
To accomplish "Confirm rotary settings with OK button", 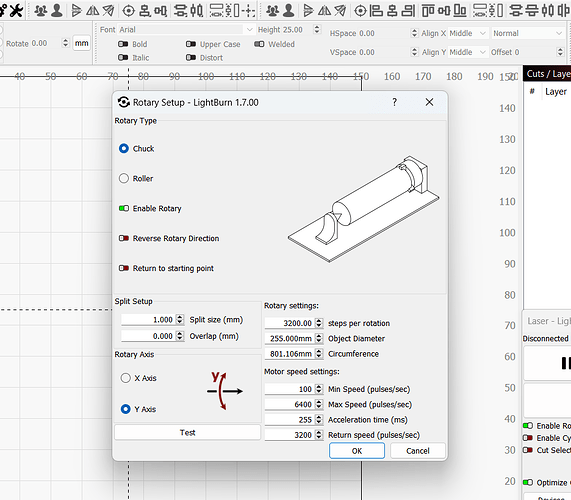I will tap(357, 451).
